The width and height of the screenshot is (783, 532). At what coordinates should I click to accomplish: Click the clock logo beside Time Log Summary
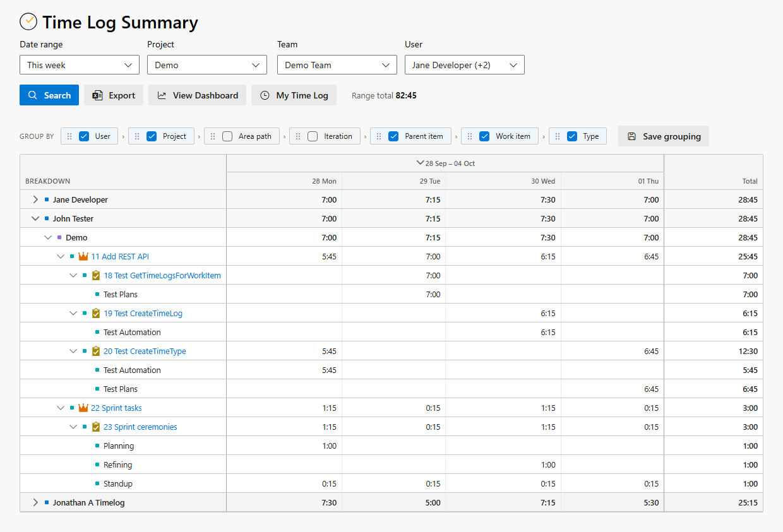[x=28, y=22]
